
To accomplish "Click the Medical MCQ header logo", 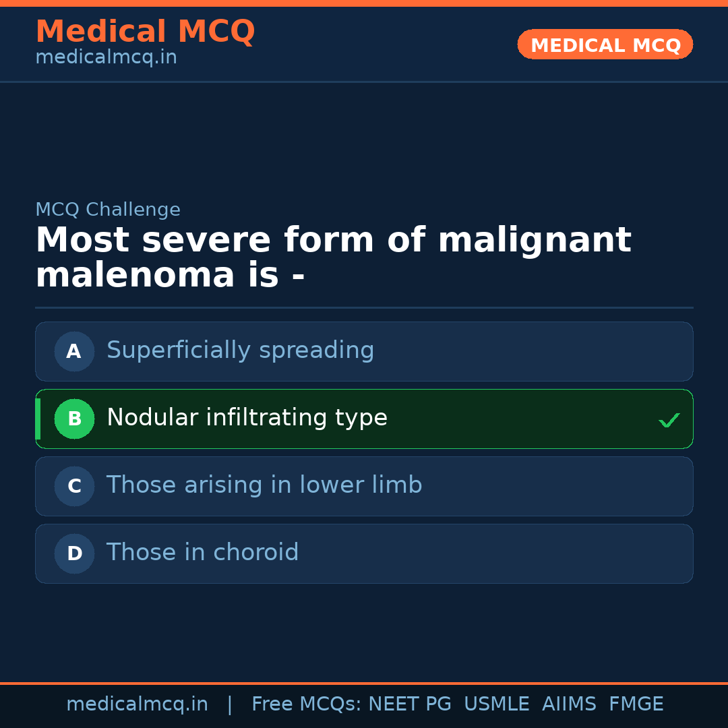I will (x=145, y=31).
